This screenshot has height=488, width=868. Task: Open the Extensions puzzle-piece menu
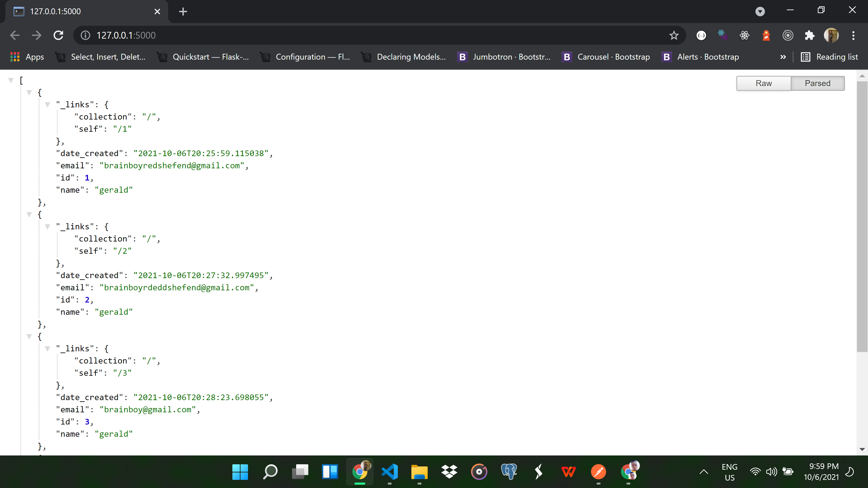coord(810,35)
